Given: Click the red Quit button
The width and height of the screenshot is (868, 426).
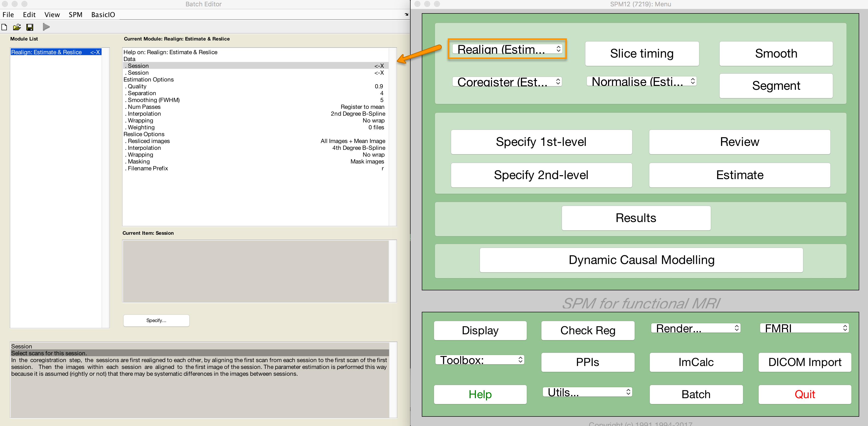Looking at the screenshot, I should coord(805,395).
